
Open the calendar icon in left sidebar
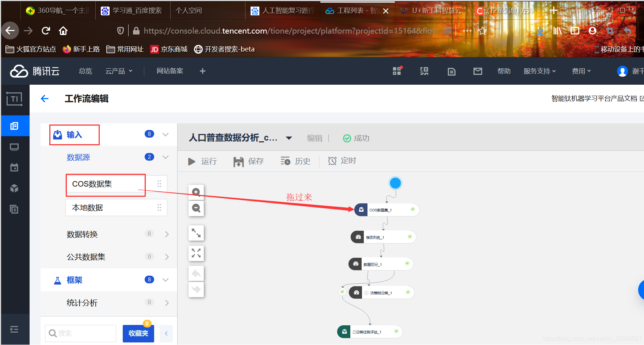(x=14, y=168)
